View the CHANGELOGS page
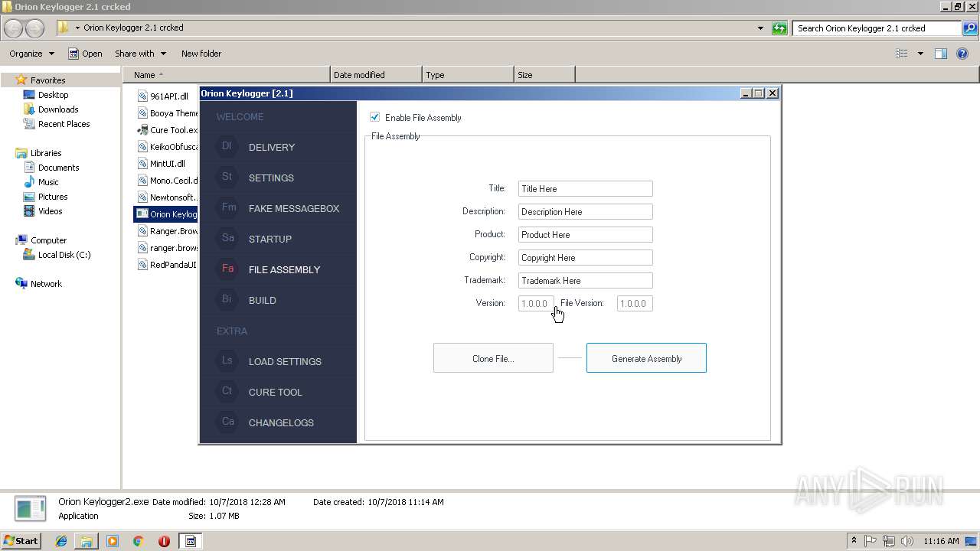 point(281,422)
